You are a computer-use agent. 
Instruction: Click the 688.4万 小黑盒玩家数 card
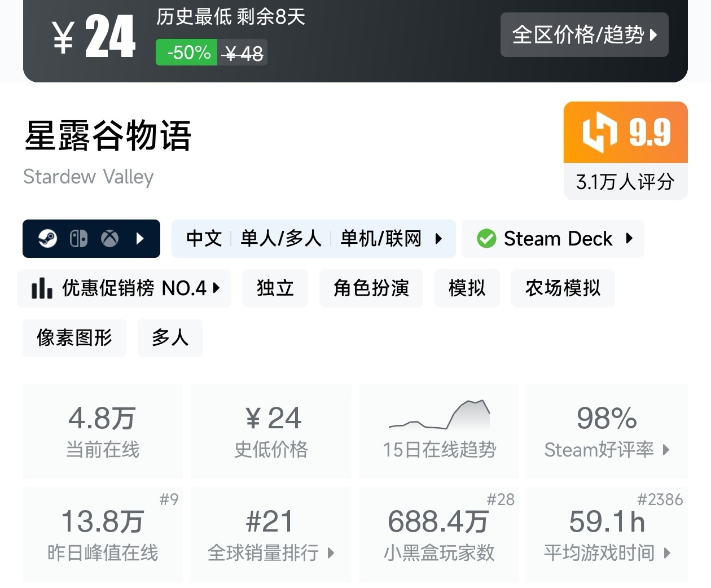[439, 534]
